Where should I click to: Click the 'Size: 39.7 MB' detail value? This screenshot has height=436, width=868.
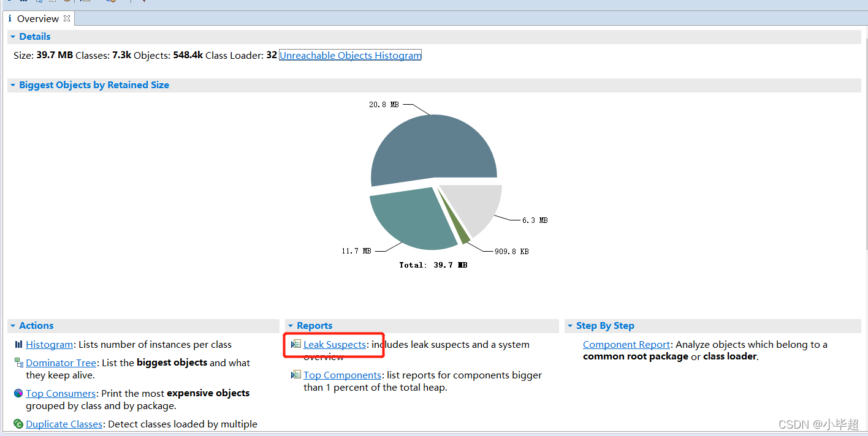click(x=43, y=55)
